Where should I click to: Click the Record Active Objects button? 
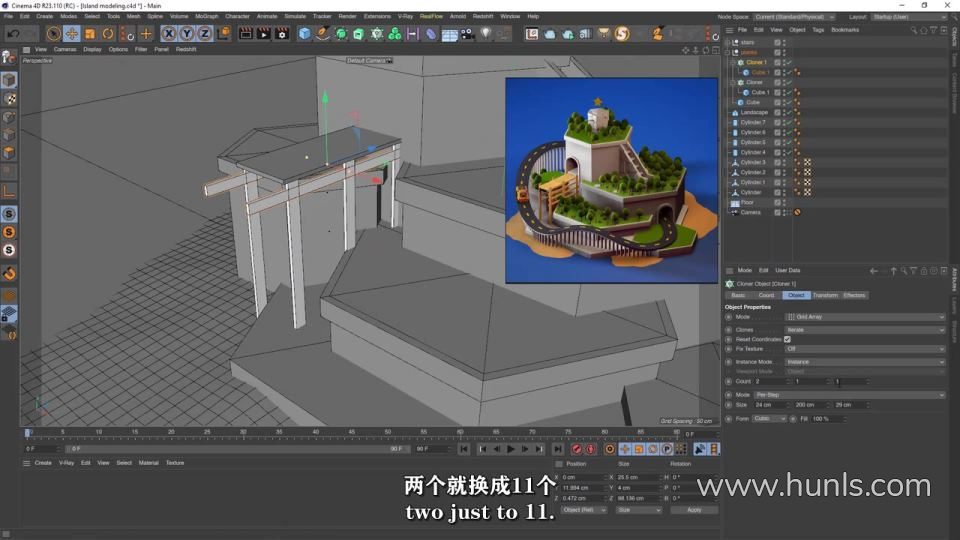tap(576, 449)
